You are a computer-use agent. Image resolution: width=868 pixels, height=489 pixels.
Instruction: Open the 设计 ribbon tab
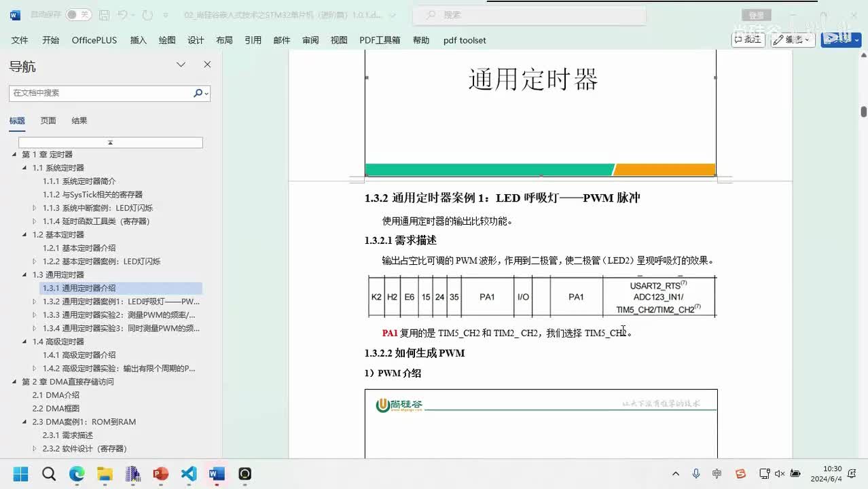coord(196,40)
